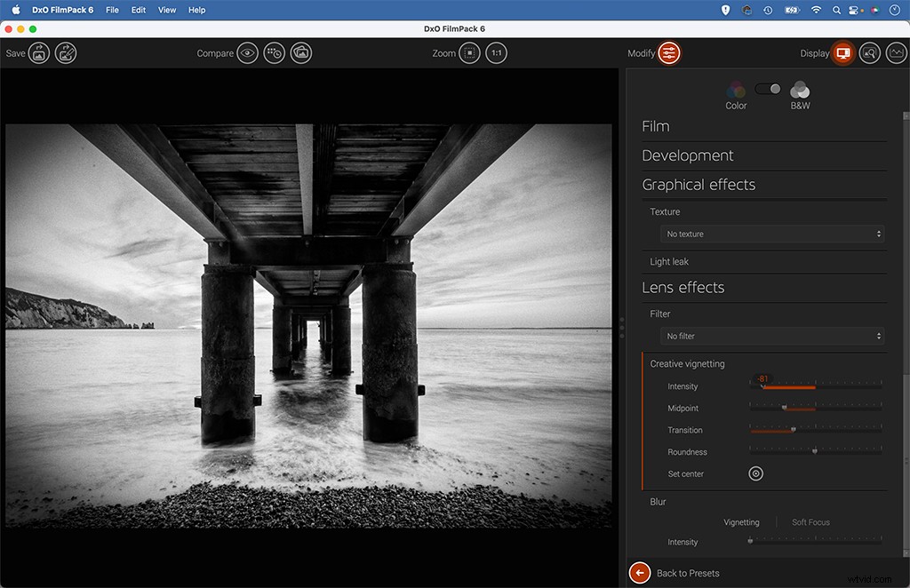
Task: Click the Development section heading
Action: [687, 155]
